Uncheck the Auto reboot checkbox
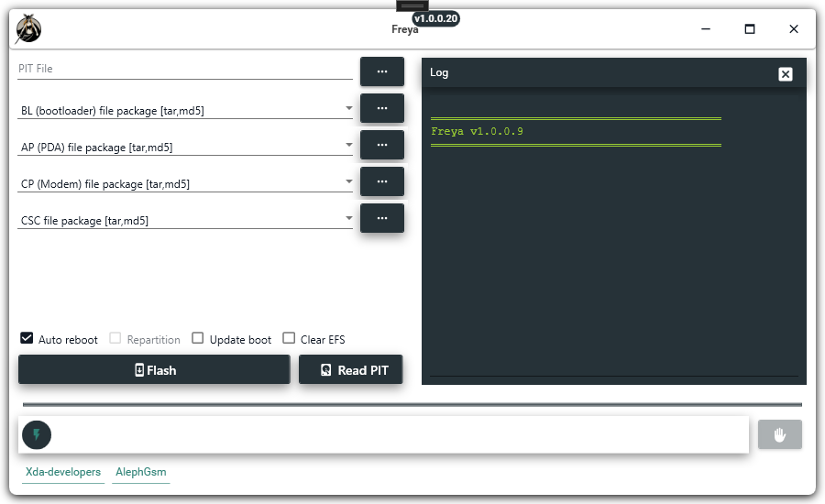The image size is (825, 504). point(27,338)
